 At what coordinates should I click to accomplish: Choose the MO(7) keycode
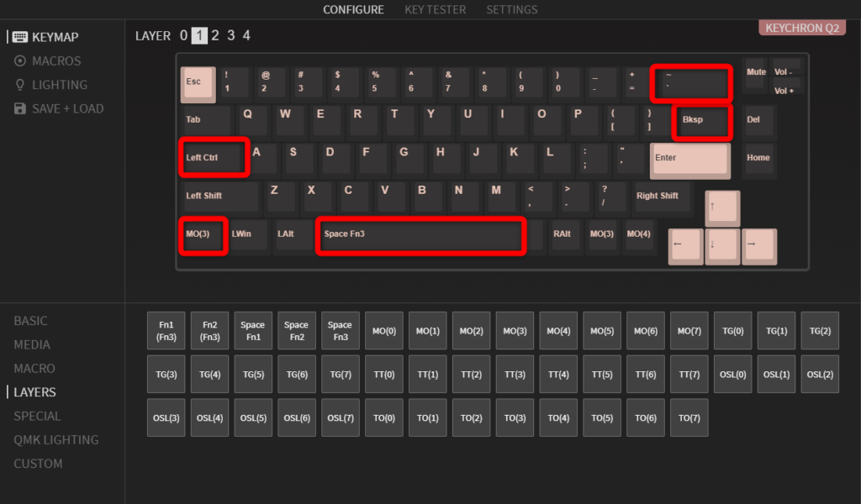coord(689,331)
